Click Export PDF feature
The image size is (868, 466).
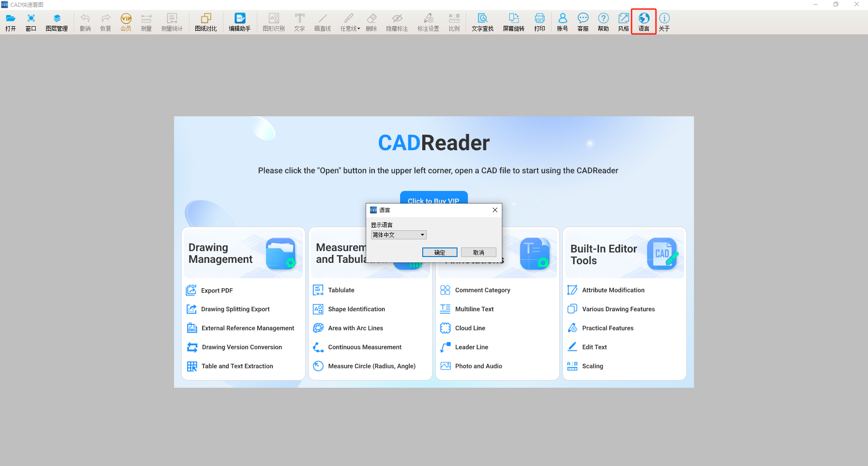[x=217, y=290]
